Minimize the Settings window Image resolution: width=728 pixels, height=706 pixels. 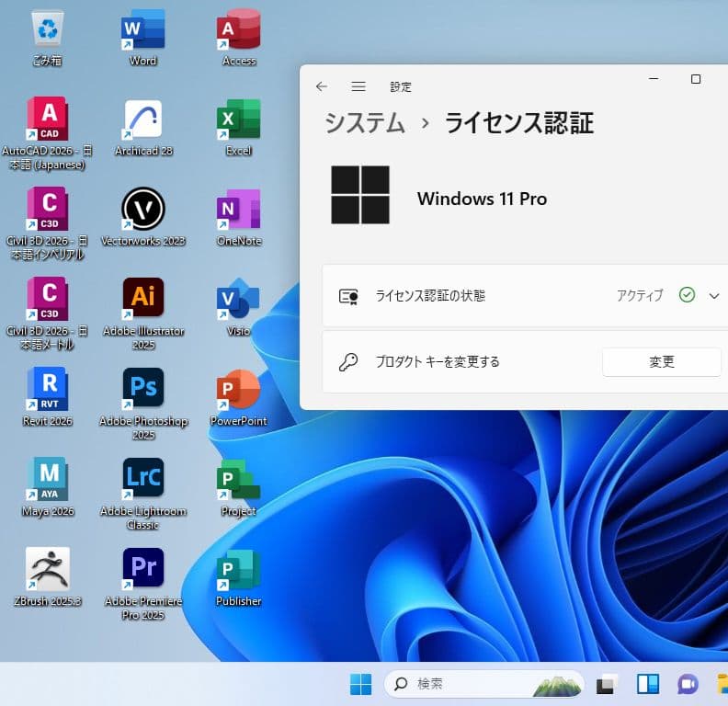point(654,79)
